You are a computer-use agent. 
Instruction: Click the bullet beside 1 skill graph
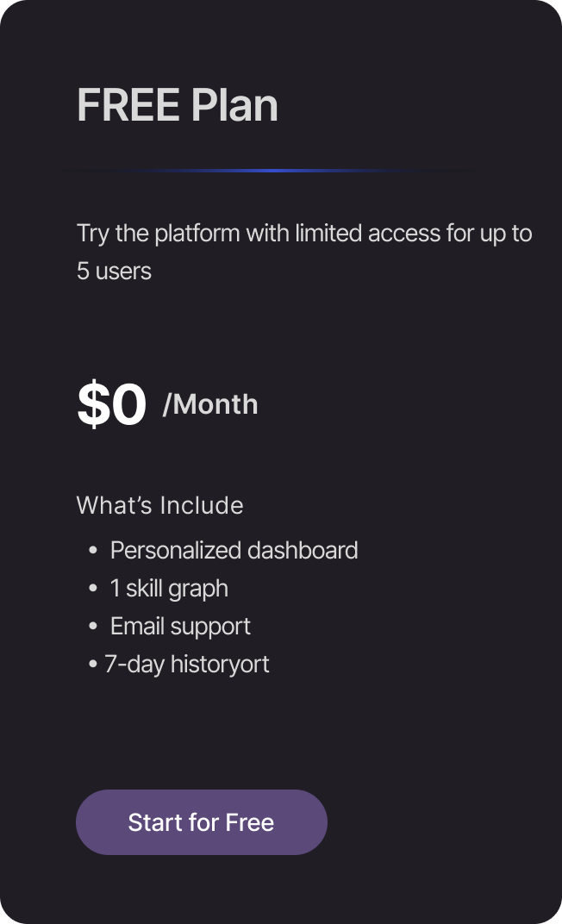pos(92,588)
